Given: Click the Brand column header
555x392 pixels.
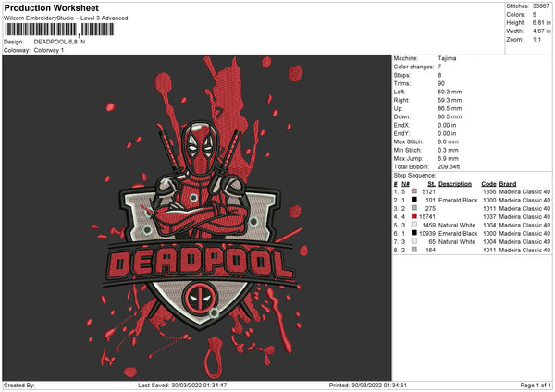Looking at the screenshot, I should point(508,184).
